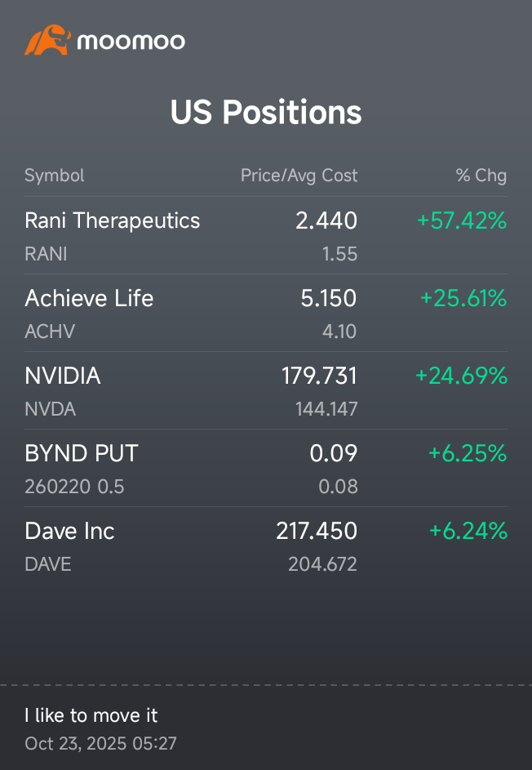Select the US Positions heading
Image resolution: width=532 pixels, height=770 pixels.
pos(266,112)
